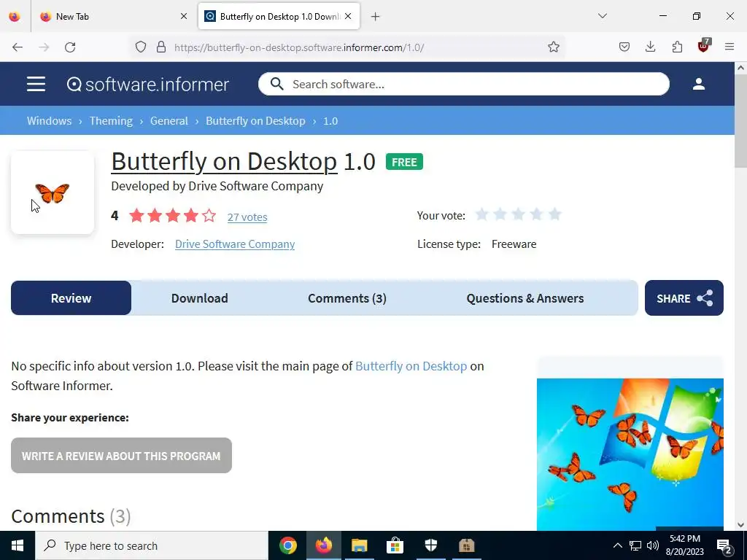Go to General breadcrumb
747x560 pixels.
click(x=169, y=121)
